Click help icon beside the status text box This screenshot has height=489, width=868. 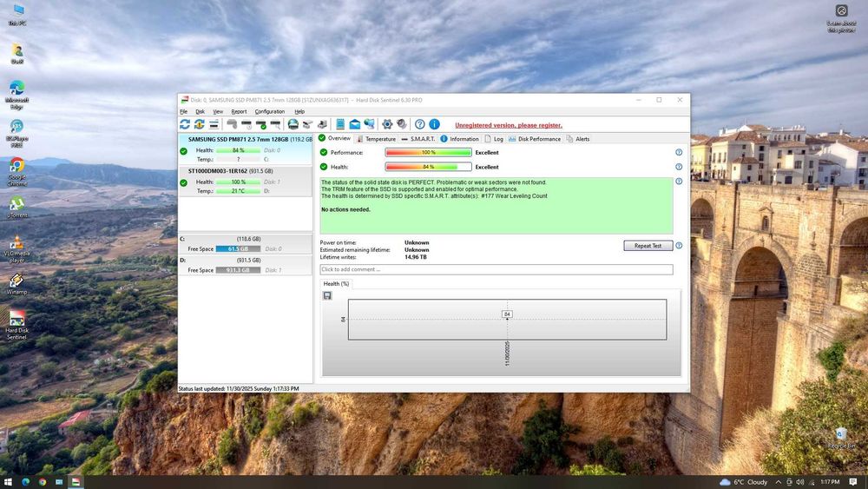click(679, 181)
